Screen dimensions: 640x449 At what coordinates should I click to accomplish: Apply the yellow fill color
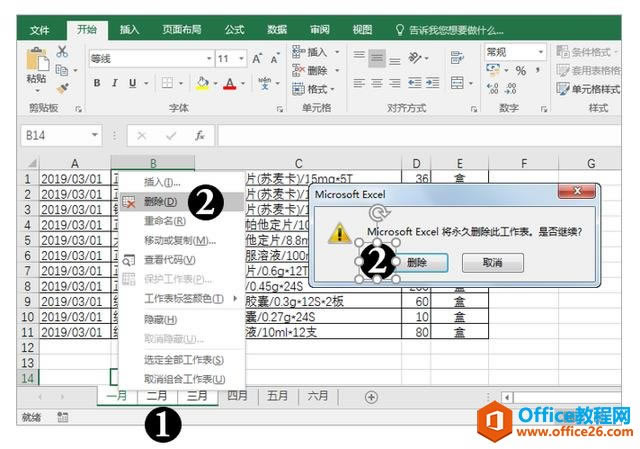tap(203, 84)
